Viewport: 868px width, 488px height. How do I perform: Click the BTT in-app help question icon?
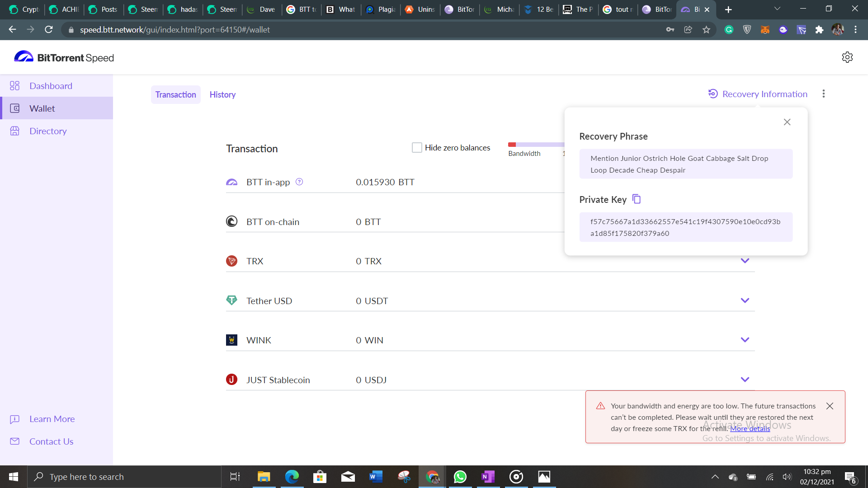(299, 182)
